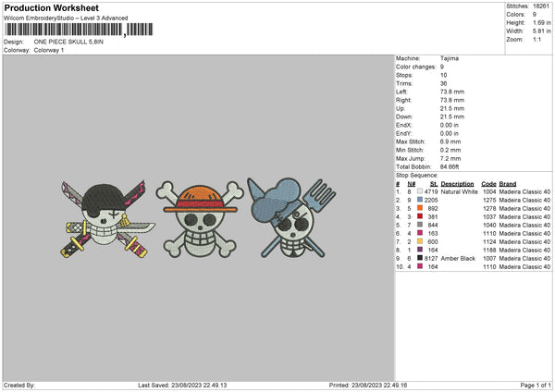Select the pink swatch in stop row 6
The image size is (555, 392).
pos(420,233)
